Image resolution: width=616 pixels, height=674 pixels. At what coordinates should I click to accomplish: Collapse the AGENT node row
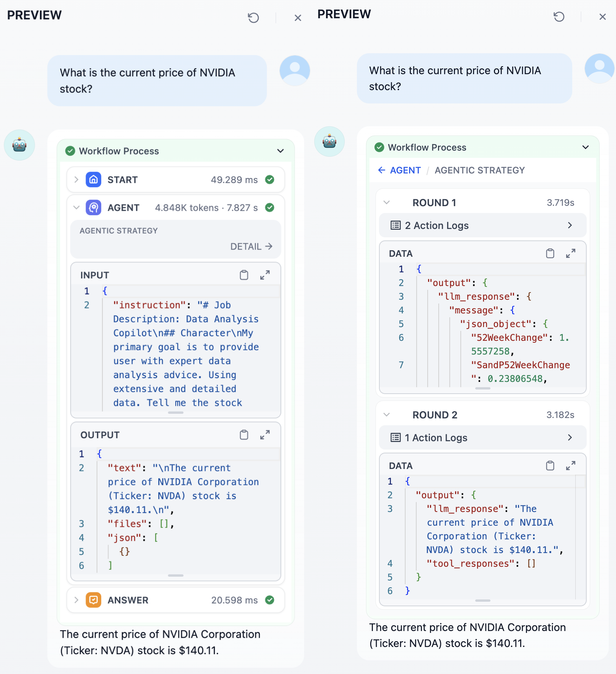coord(76,208)
